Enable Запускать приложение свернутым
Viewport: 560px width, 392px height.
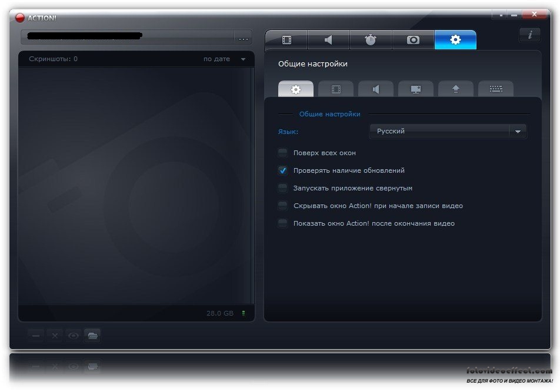[282, 188]
